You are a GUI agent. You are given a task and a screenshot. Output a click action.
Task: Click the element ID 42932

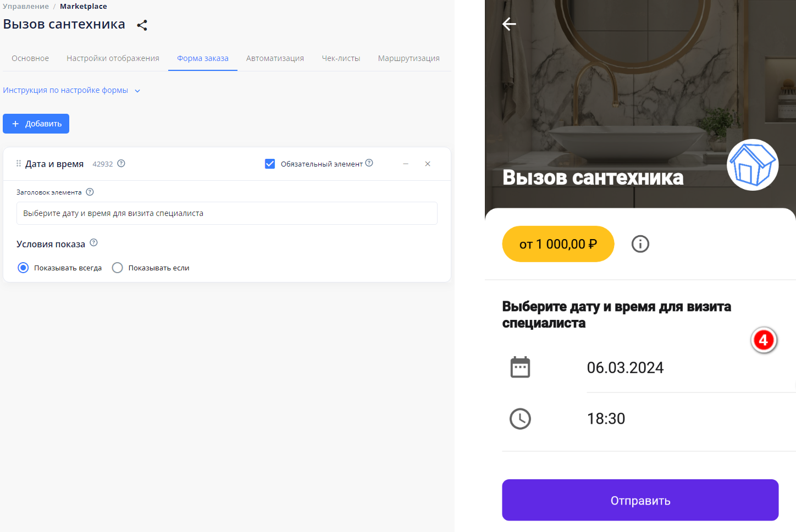pos(102,164)
